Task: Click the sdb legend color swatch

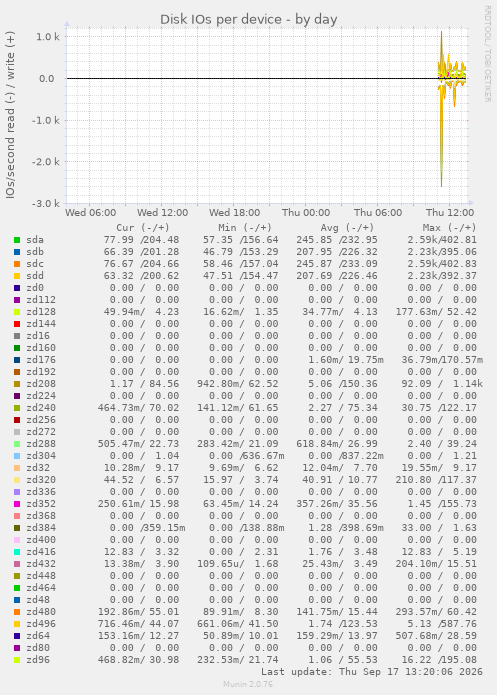Action: tap(17, 252)
